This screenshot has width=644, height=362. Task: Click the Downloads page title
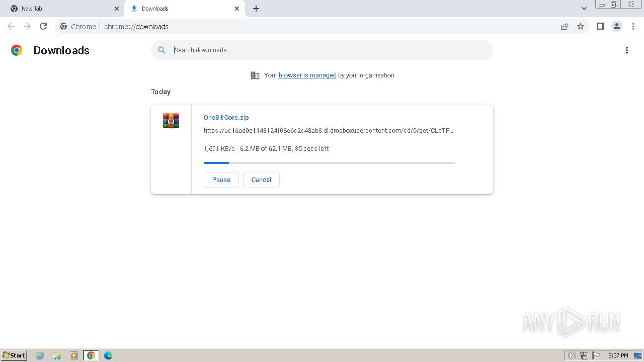click(61, 50)
